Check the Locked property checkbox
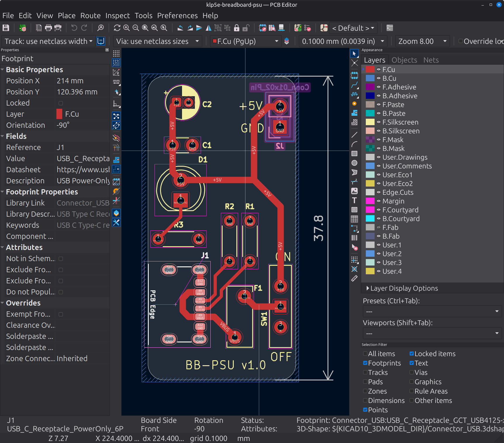The image size is (504, 443). point(61,103)
